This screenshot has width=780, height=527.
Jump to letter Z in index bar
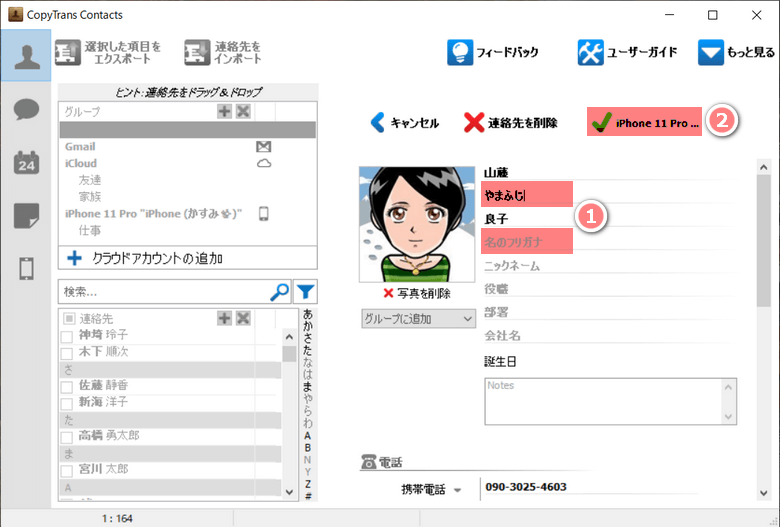[x=308, y=484]
